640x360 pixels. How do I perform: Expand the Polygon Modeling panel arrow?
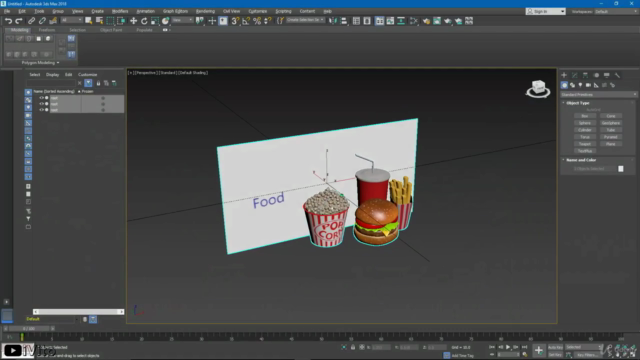(58, 63)
